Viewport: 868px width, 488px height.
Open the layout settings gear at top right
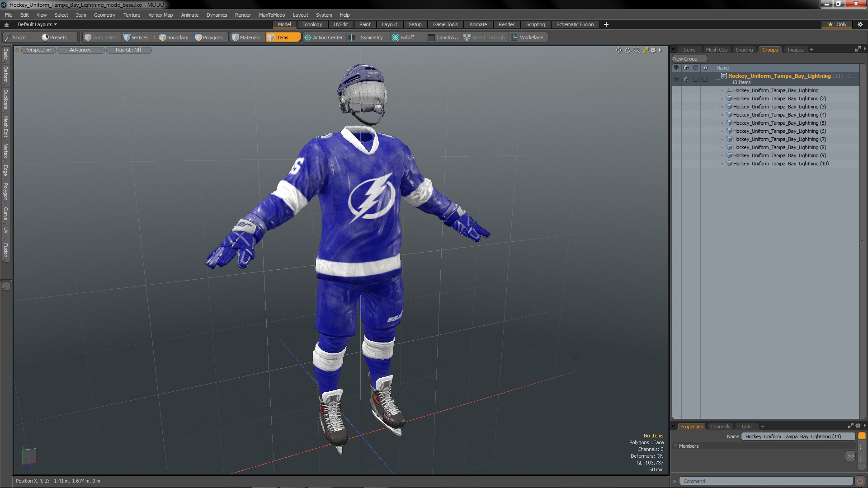[860, 24]
